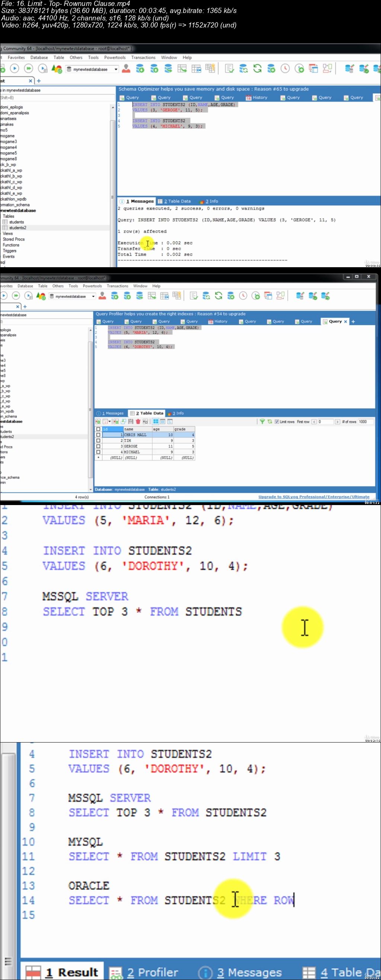Click Stored Procs node in top frame tree
Image resolution: width=381 pixels, height=980 pixels.
point(14,239)
